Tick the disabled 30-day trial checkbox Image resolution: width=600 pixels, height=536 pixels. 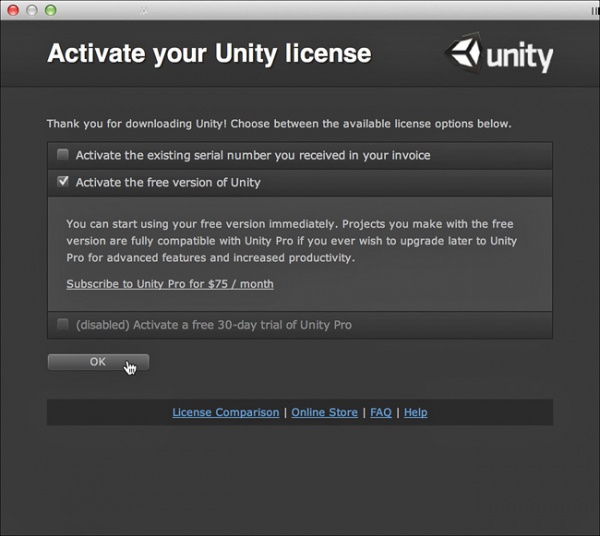coord(63,324)
